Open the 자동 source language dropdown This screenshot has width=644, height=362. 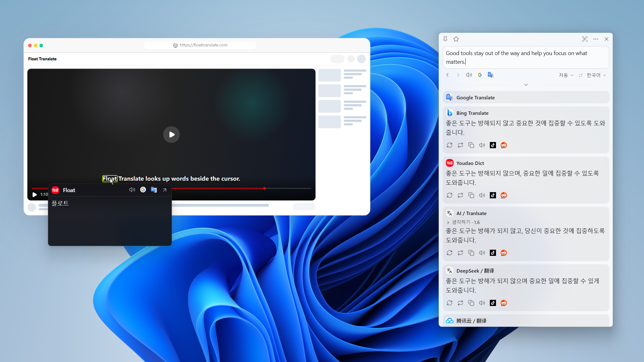[566, 75]
